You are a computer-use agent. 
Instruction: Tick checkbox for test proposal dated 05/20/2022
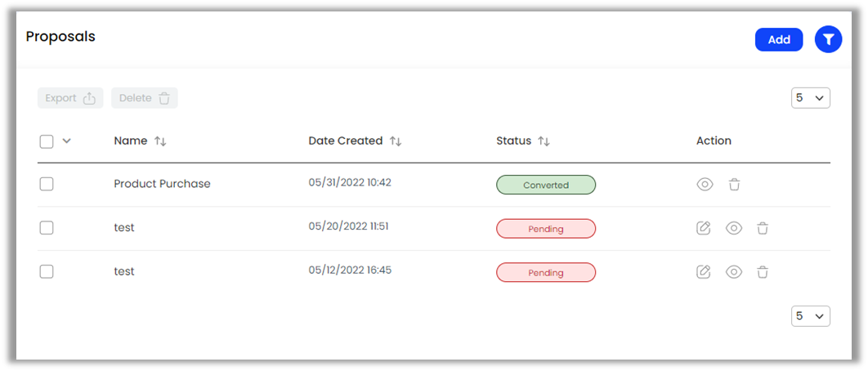pyautogui.click(x=47, y=228)
